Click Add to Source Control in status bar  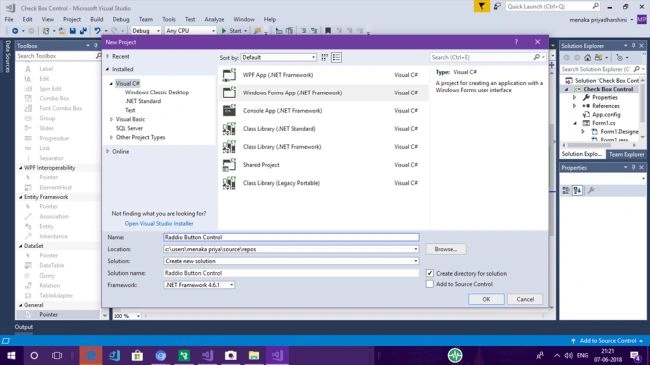coord(607,341)
